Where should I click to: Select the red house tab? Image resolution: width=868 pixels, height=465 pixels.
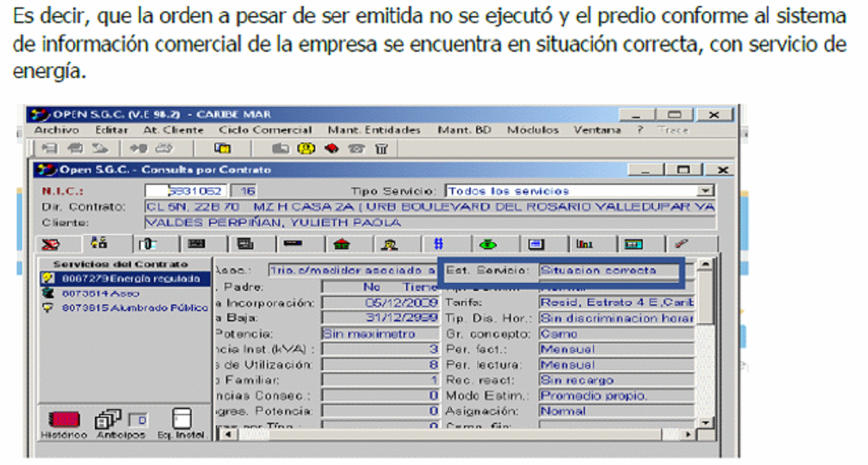(342, 245)
